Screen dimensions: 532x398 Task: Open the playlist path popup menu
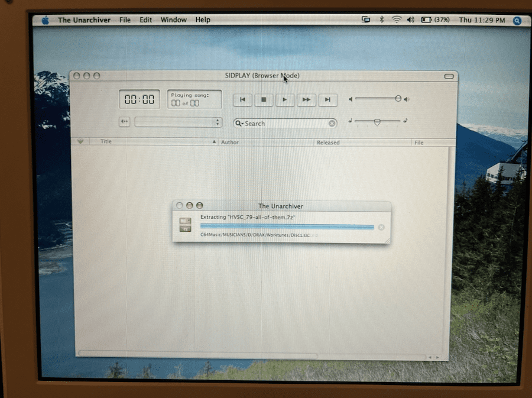pos(179,122)
